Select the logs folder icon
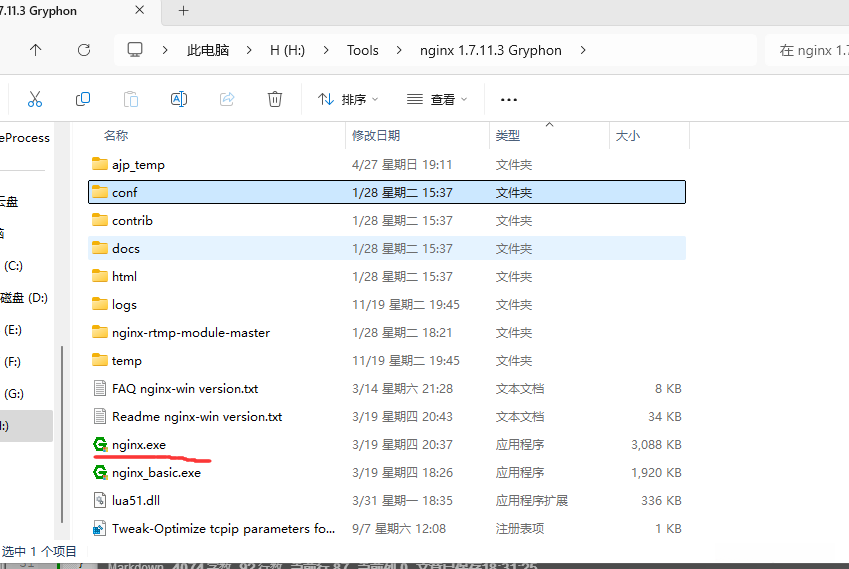This screenshot has width=849, height=569. pyautogui.click(x=100, y=304)
